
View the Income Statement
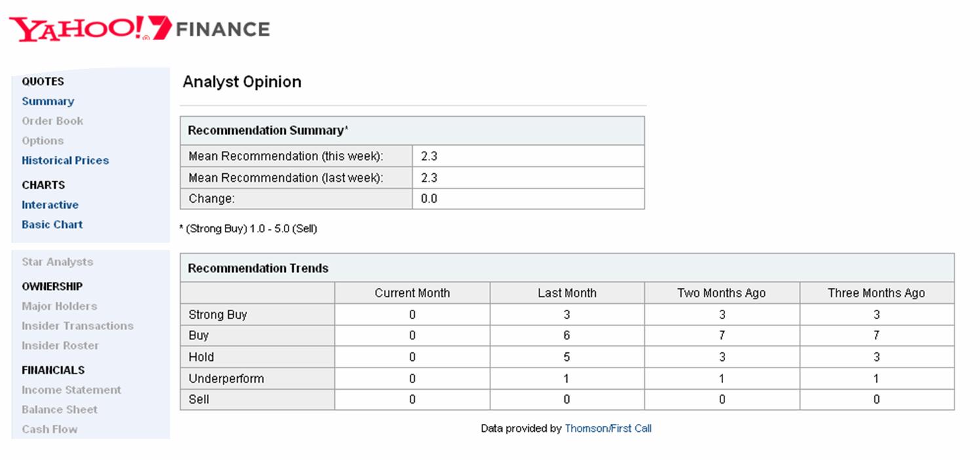coord(71,390)
